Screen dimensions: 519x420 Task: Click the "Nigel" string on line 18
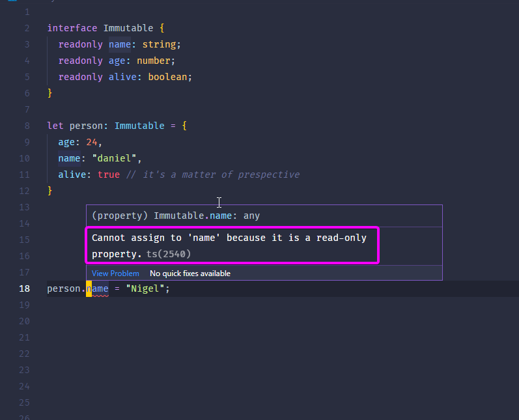145,288
